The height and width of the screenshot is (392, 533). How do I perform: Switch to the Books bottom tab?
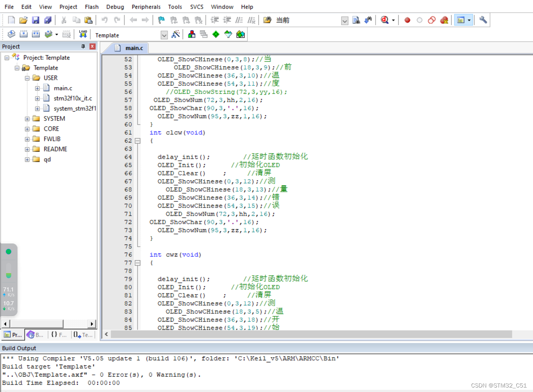[x=35, y=335]
